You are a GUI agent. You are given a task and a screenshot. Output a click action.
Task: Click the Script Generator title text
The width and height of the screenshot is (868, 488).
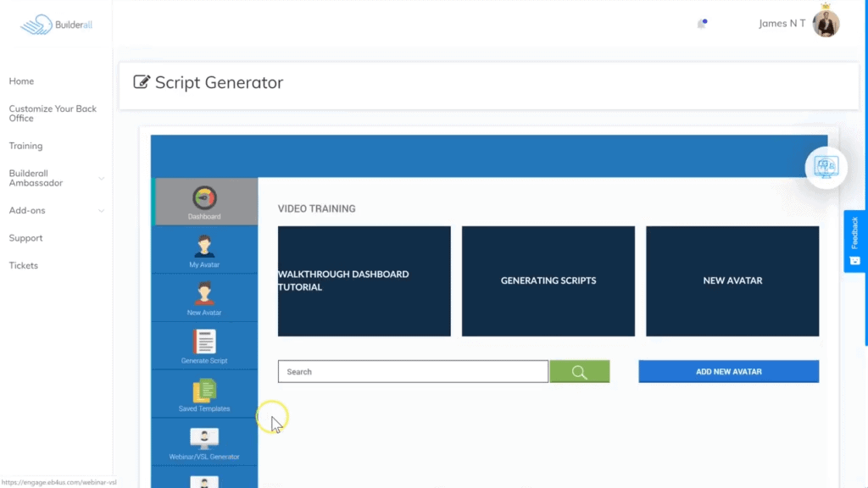coord(219,82)
